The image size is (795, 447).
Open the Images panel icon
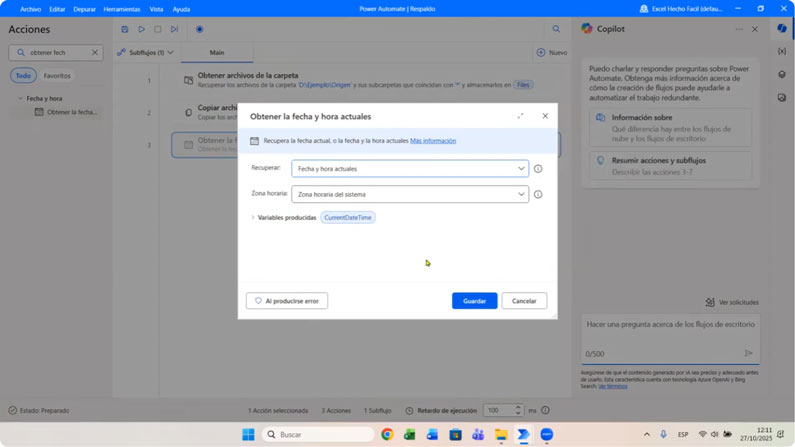(782, 97)
